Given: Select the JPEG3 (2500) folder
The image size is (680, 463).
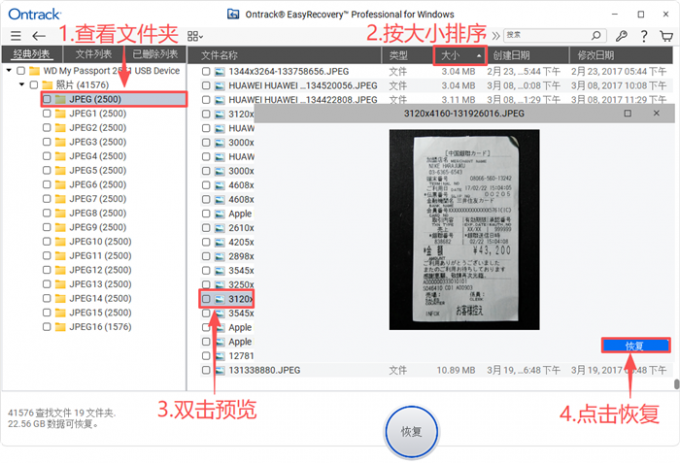Looking at the screenshot, I should click(x=98, y=142).
